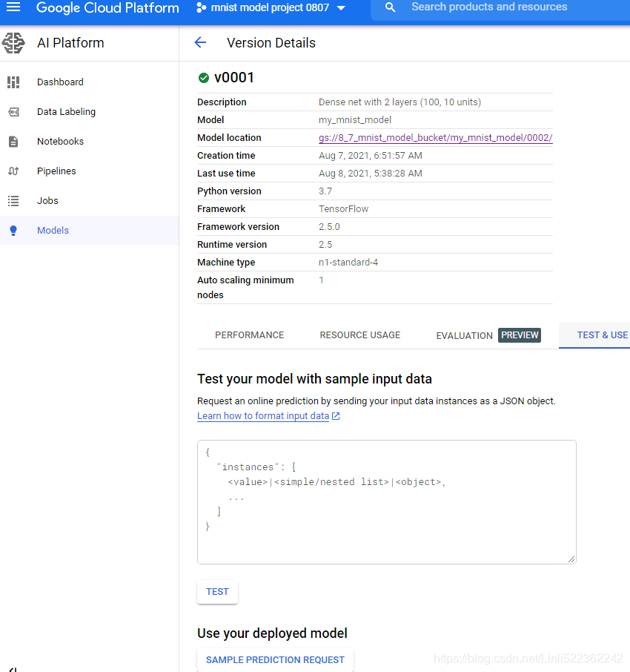Click the Google Cloud Platform title
The width and height of the screenshot is (630, 672).
pos(107,7)
